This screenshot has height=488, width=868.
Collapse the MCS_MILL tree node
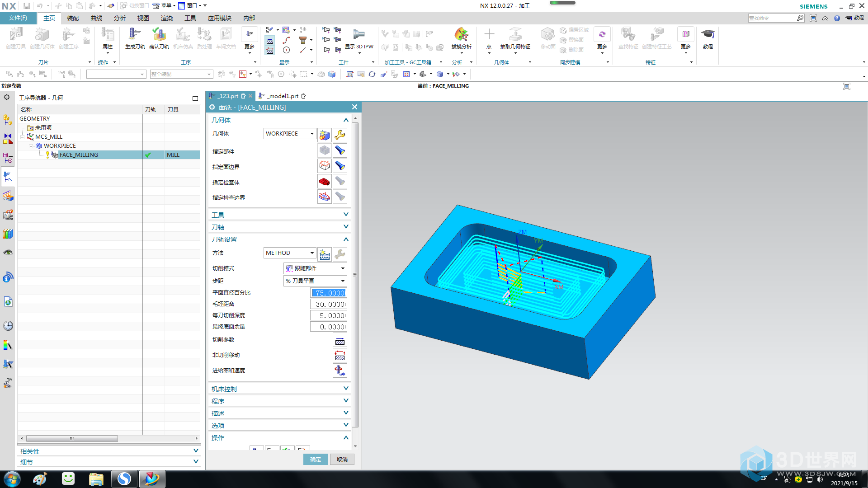22,137
